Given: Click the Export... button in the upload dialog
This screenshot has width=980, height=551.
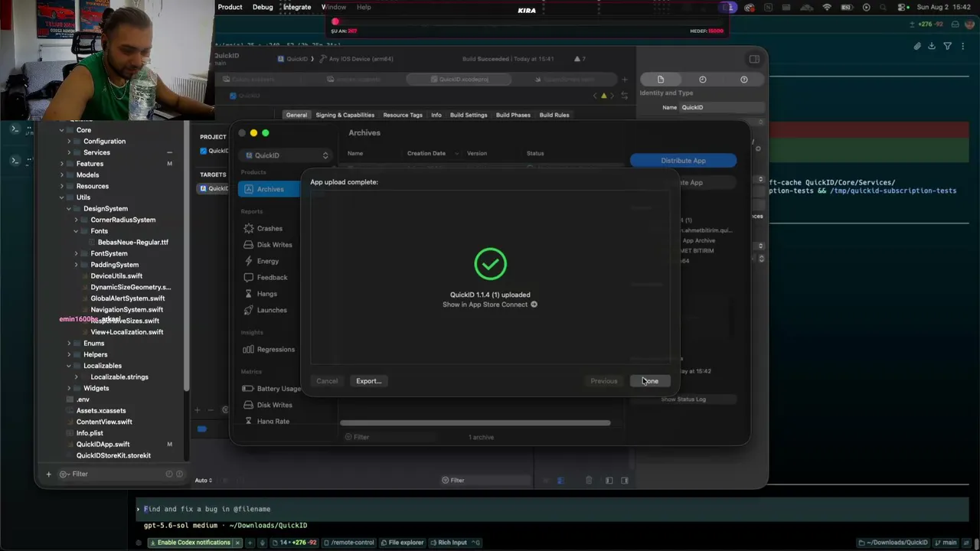Looking at the screenshot, I should pyautogui.click(x=368, y=381).
